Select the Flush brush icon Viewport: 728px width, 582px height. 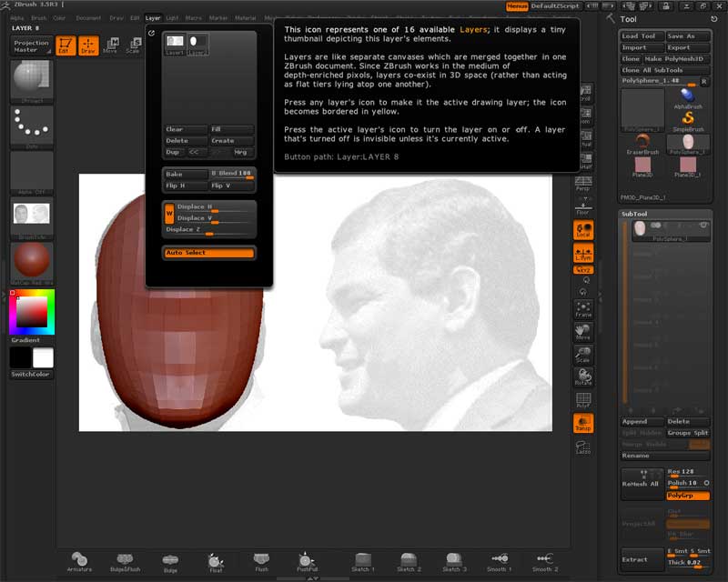coord(261,562)
